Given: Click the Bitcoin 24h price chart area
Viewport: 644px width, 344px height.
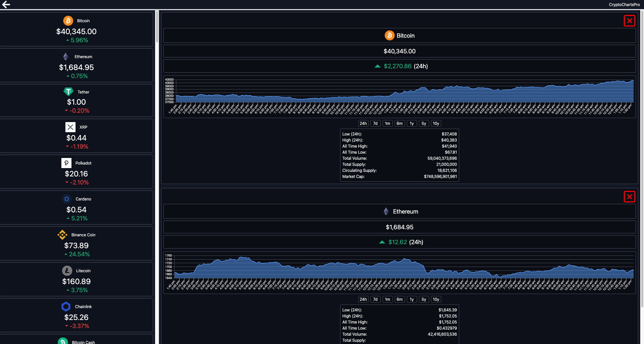Looking at the screenshot, I should tap(400, 97).
